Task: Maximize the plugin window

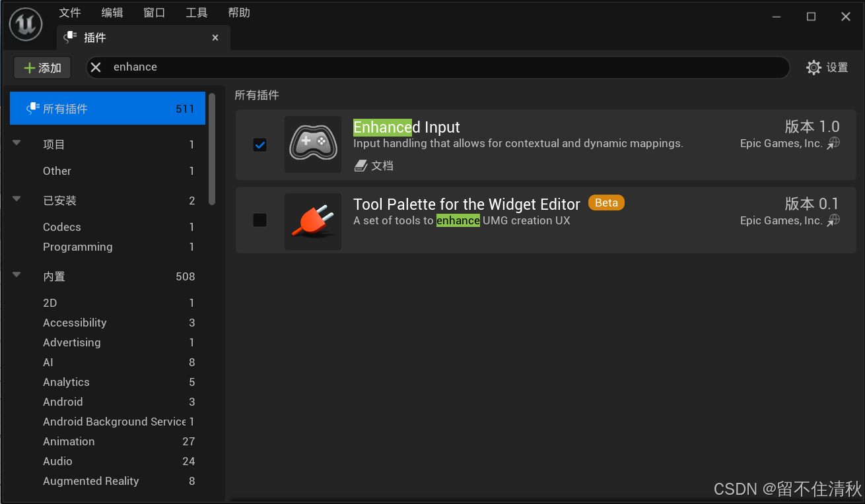Action: click(811, 17)
